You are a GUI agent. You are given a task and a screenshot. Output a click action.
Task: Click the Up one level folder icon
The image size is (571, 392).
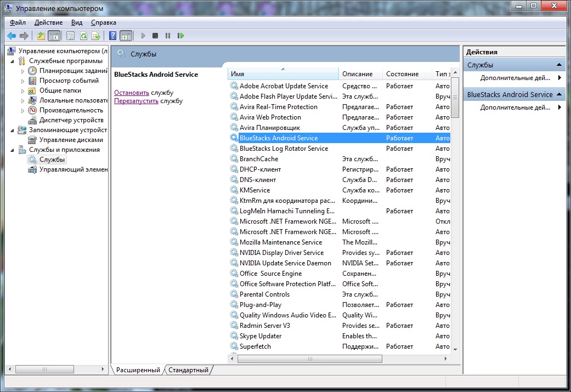tap(41, 36)
